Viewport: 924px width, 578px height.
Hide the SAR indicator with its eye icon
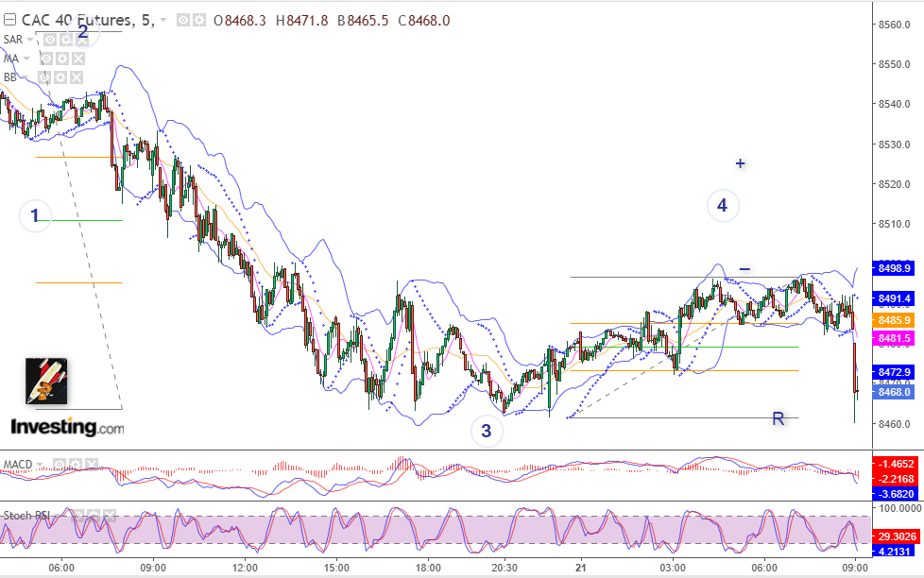[x=50, y=40]
